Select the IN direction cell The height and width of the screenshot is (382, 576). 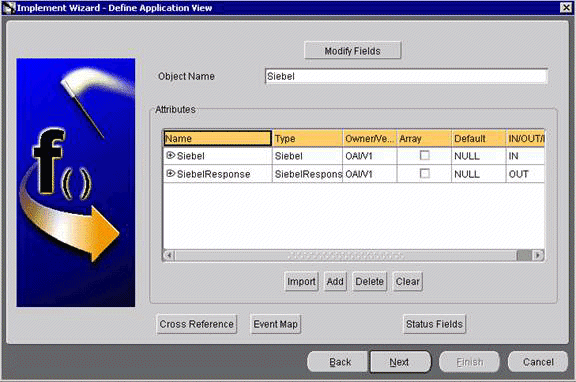coord(525,156)
